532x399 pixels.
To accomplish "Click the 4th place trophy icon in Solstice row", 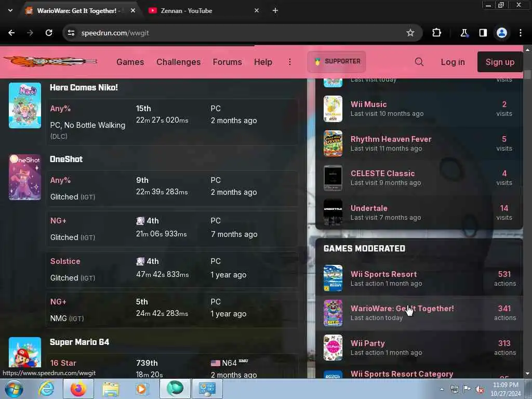I will pos(140,261).
